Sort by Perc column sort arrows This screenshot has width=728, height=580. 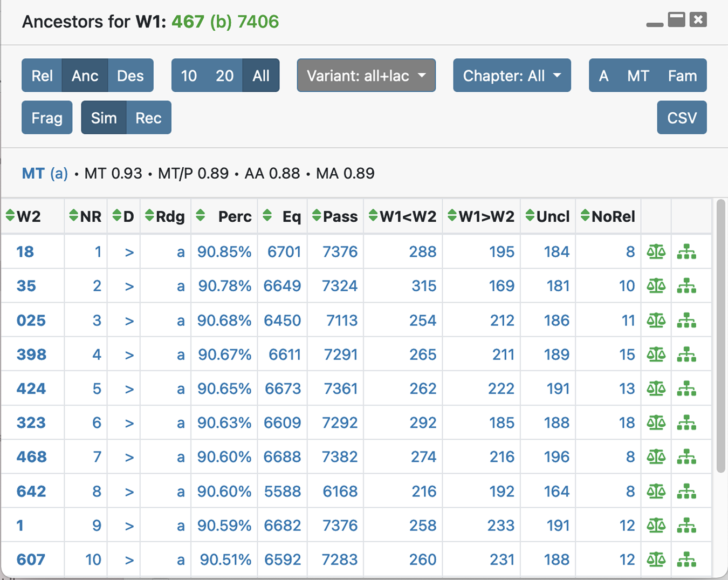pos(201,216)
